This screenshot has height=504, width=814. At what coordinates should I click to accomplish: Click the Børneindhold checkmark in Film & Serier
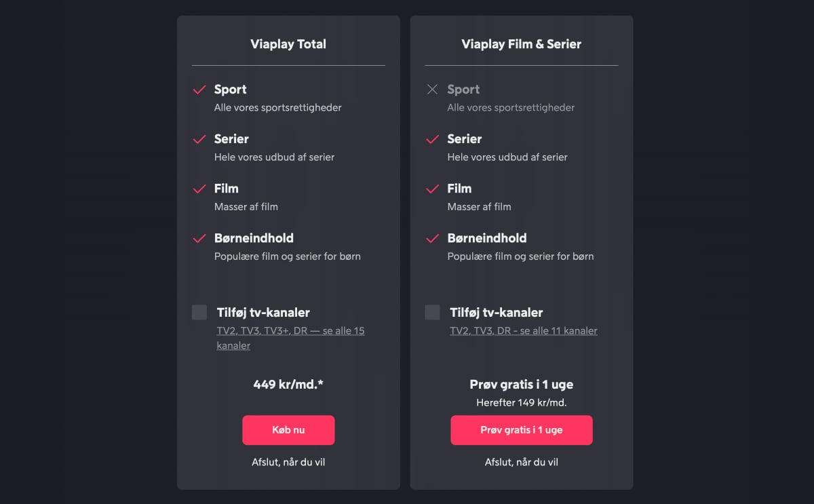point(432,238)
